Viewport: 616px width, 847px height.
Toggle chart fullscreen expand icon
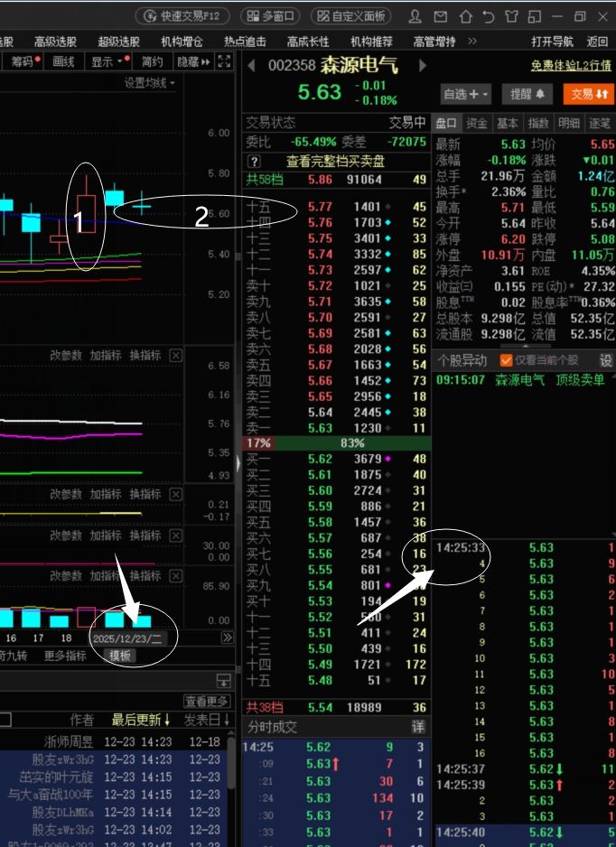pos(224,61)
